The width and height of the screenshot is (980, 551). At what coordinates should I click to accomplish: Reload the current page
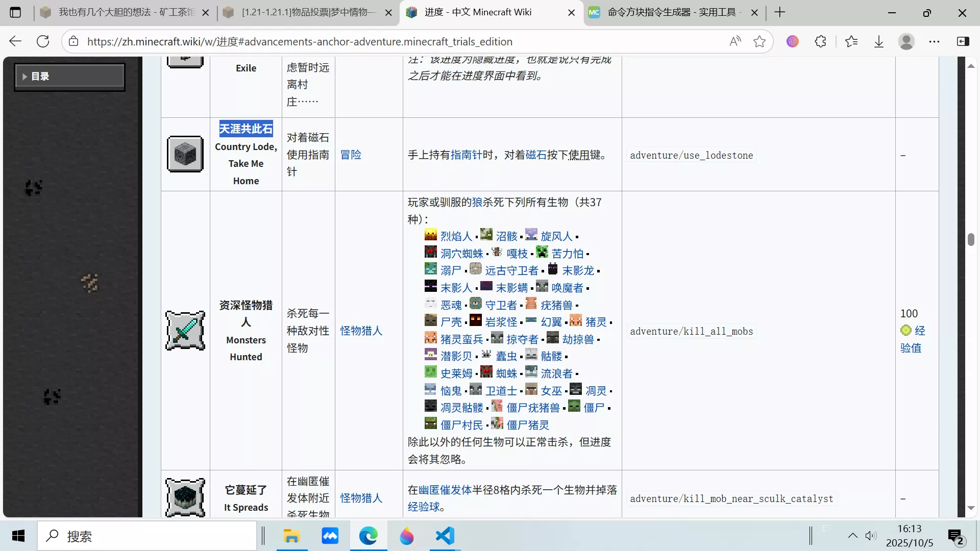[43, 41]
